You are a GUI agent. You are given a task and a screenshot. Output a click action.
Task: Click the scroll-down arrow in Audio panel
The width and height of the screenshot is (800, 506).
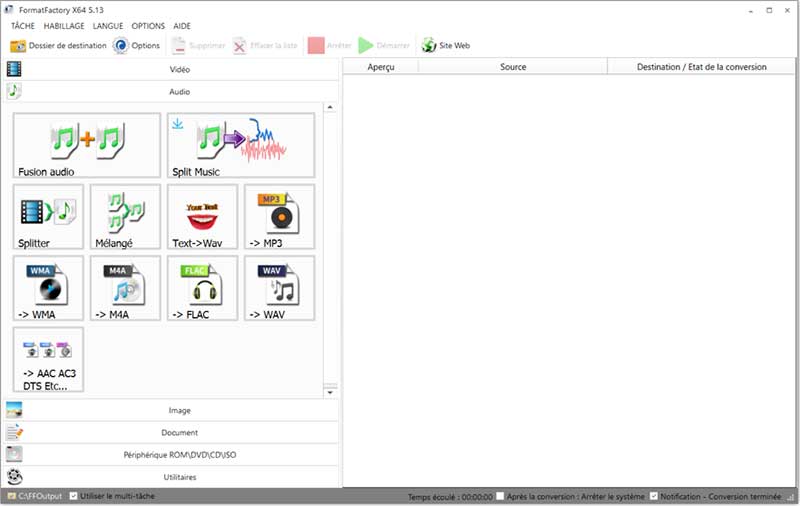point(331,393)
